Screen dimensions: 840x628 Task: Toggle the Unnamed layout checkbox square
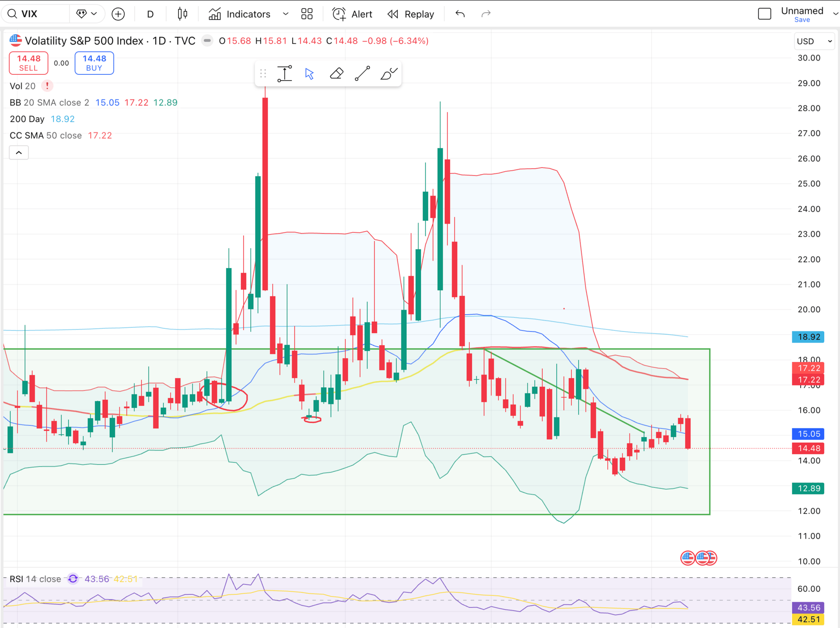point(764,14)
